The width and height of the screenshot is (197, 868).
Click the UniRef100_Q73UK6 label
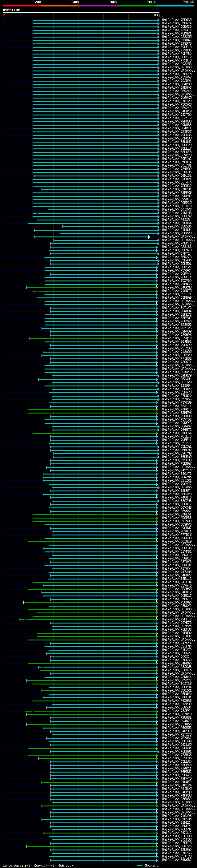point(176,755)
